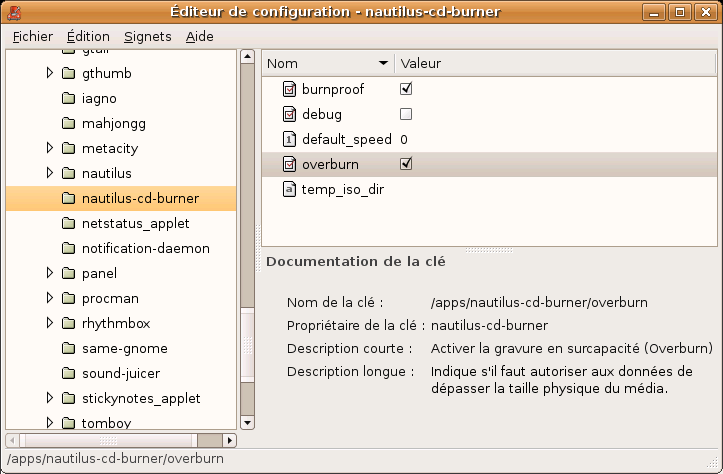Click the tree scroll up arrow

[x=248, y=57]
